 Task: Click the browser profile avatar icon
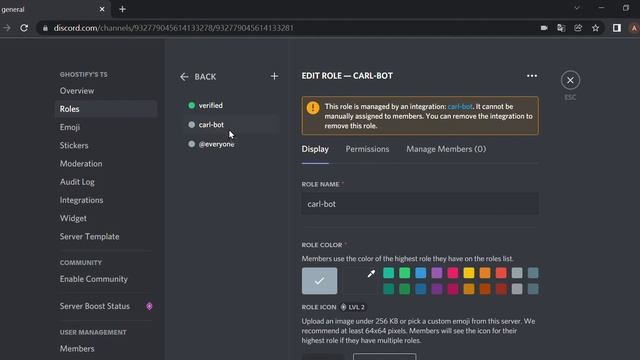634,28
